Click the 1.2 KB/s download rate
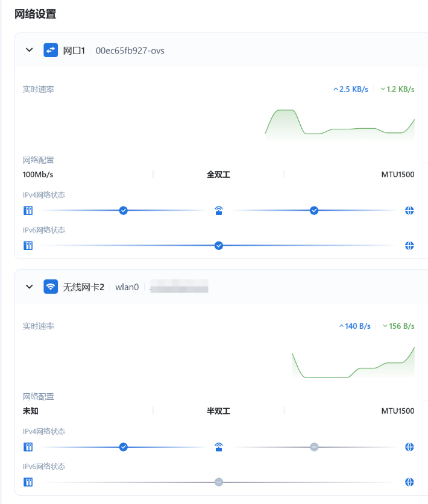 (397, 89)
